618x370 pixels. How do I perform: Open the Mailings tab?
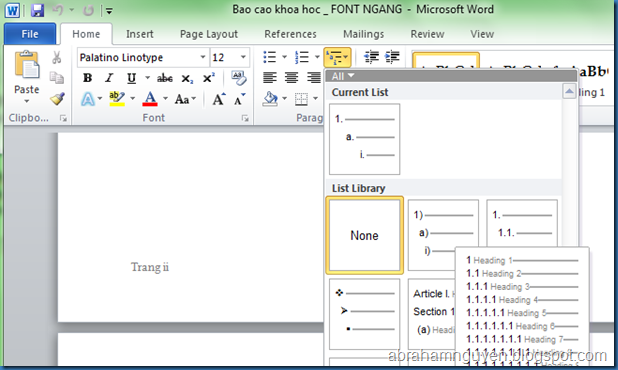point(363,34)
